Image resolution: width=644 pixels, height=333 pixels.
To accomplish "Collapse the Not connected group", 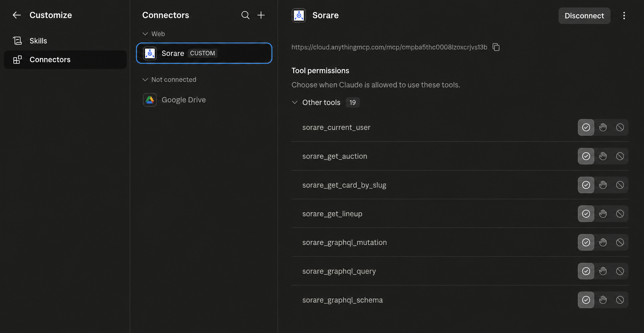I will (x=145, y=80).
